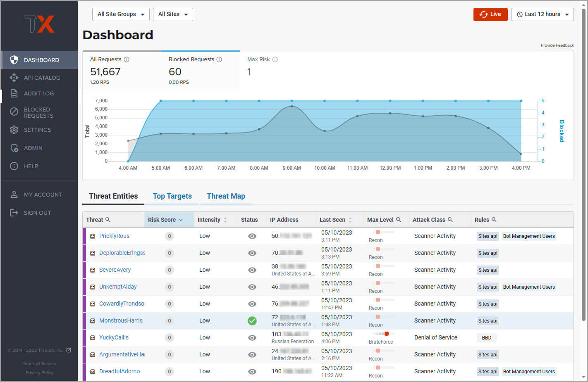
Task: Open Blocked Requests from the sidebar icon
Action: [x=14, y=112]
